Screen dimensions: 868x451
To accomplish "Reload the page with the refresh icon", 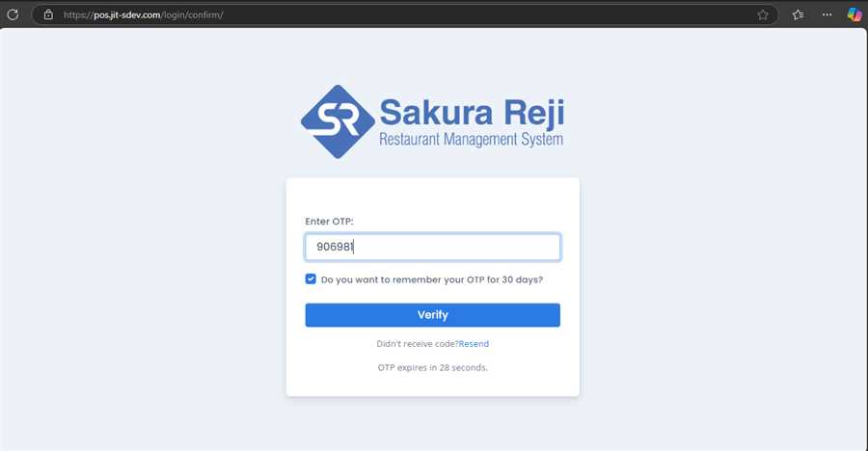I will coord(13,14).
